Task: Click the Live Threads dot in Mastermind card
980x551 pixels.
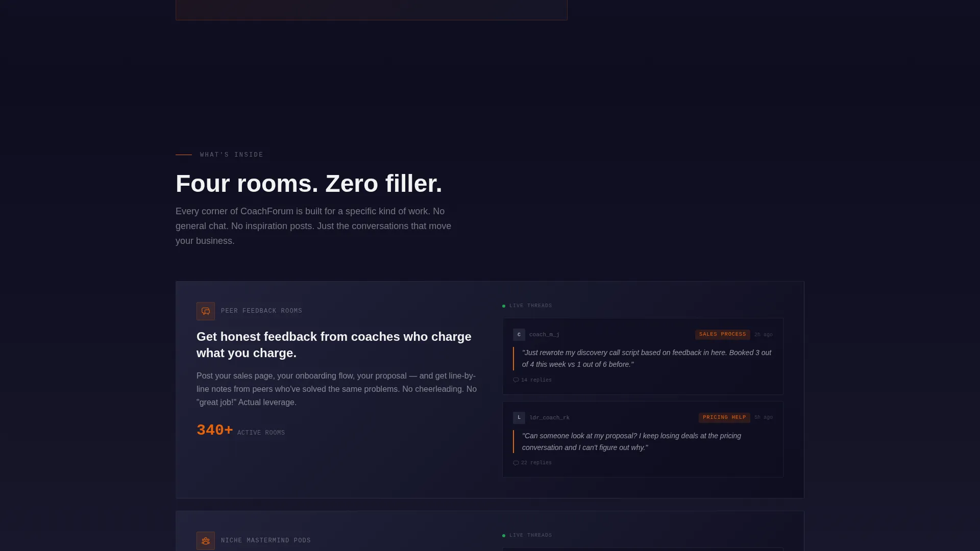Action: coord(504,536)
